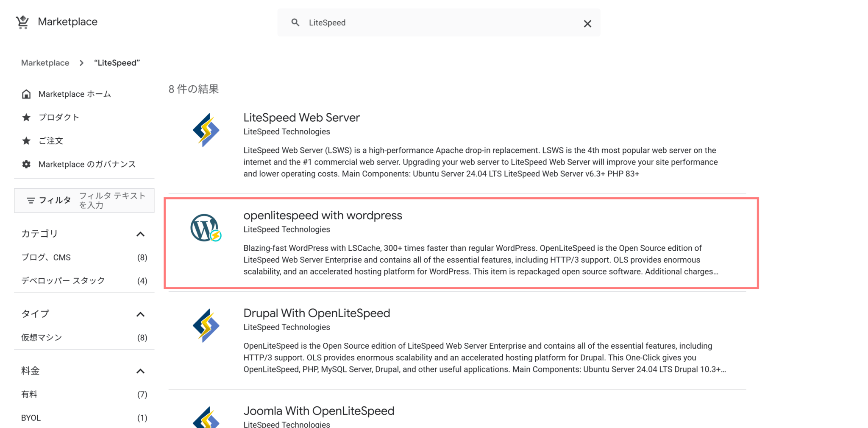This screenshot has height=428, width=868.
Task: Clear the LiteSpeed search with the X
Action: (587, 23)
